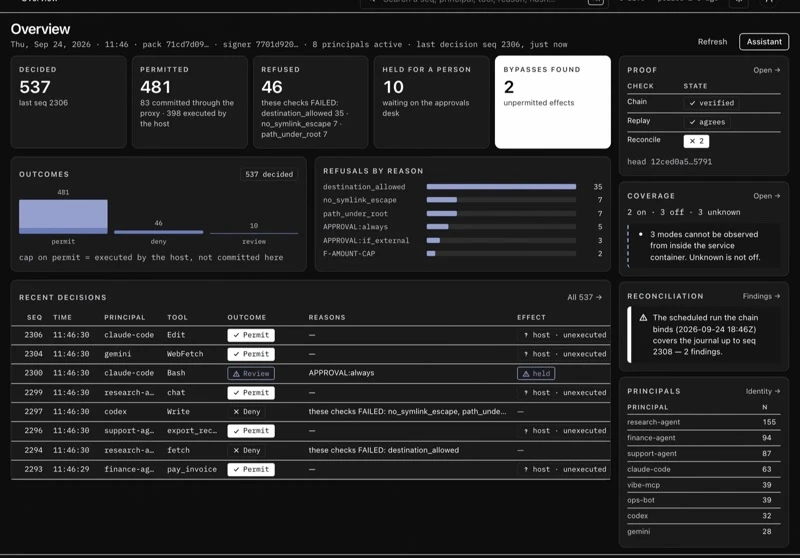Select the Decided 537 card
Viewport: 800px width, 558px height.
click(x=68, y=102)
